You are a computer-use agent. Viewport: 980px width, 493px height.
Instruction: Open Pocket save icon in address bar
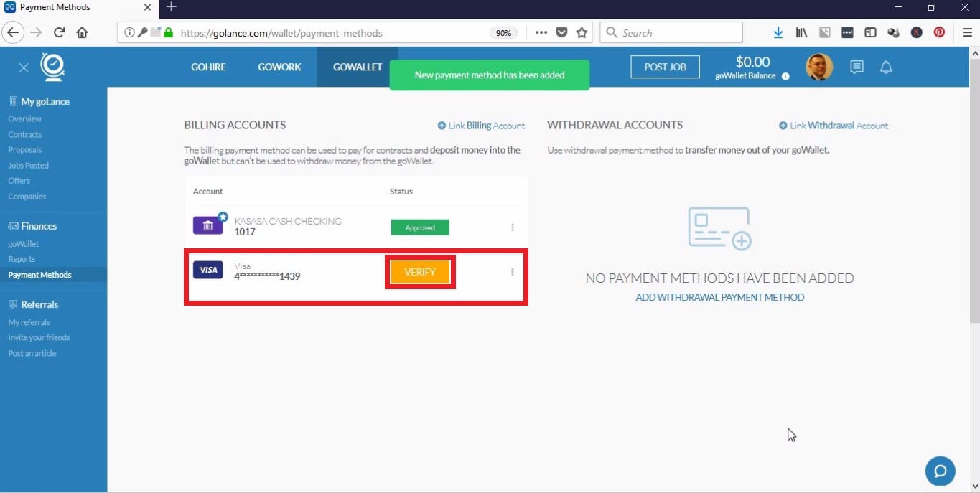click(562, 32)
